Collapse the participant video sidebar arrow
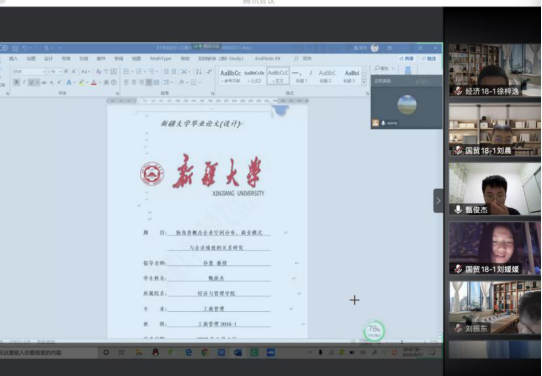Screen dimensions: 542x376 click(x=438, y=201)
